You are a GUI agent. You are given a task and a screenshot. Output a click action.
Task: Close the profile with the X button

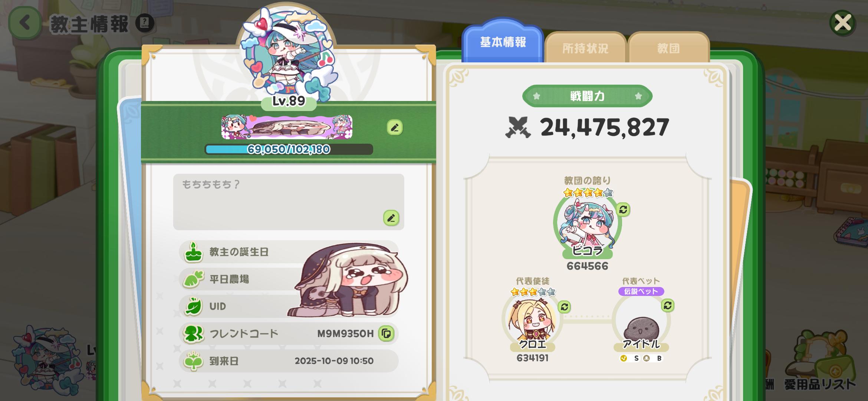pyautogui.click(x=842, y=23)
